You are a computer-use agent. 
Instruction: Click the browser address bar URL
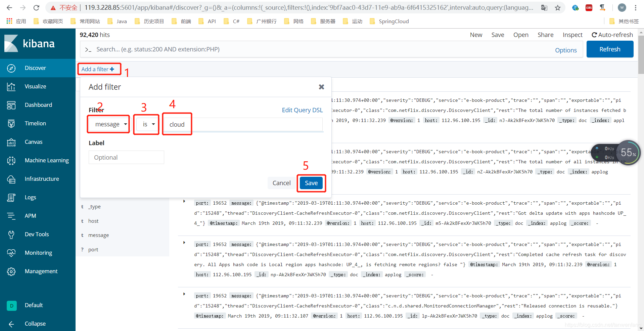[308, 8]
